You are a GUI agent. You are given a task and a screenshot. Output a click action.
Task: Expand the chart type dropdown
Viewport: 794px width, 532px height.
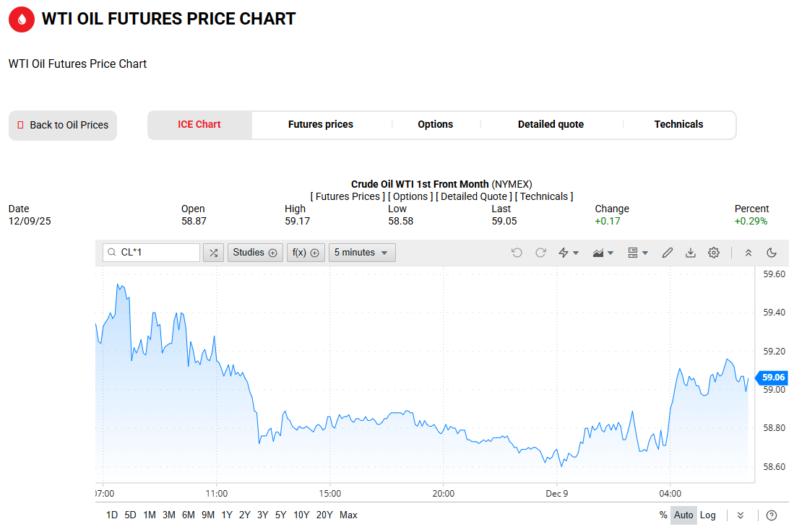click(603, 253)
